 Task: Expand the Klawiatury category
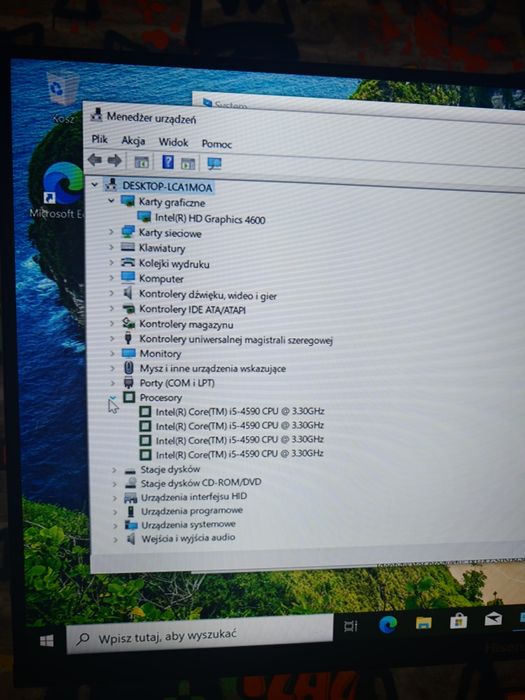(x=112, y=247)
